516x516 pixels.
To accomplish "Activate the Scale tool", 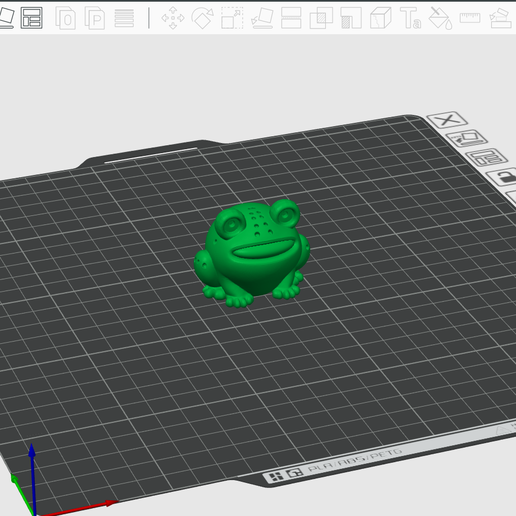I will coord(232,18).
